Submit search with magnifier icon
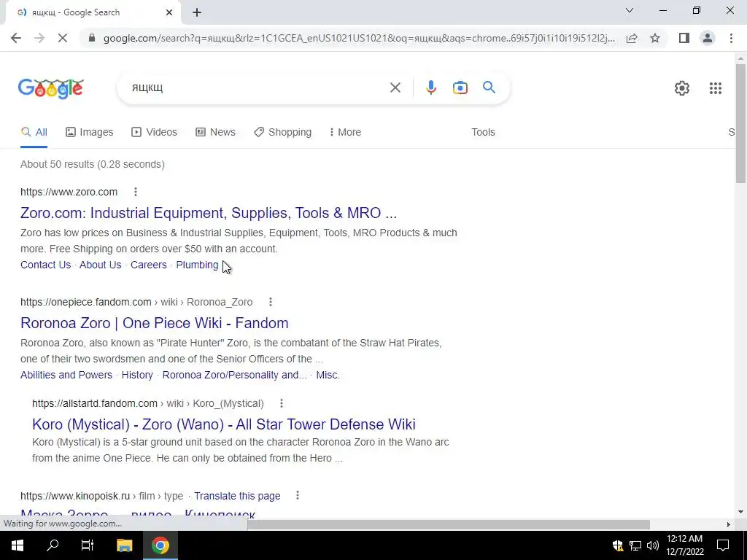This screenshot has width=747, height=560. pyautogui.click(x=489, y=87)
